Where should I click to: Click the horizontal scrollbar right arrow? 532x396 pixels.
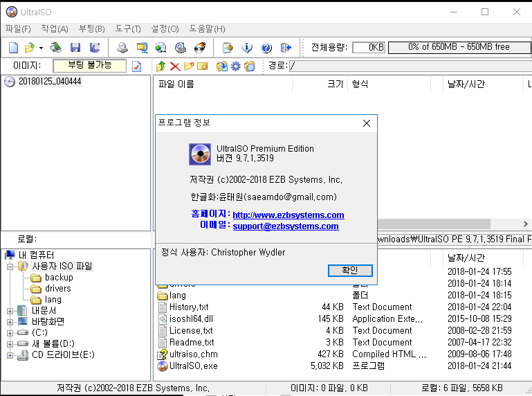click(x=525, y=224)
